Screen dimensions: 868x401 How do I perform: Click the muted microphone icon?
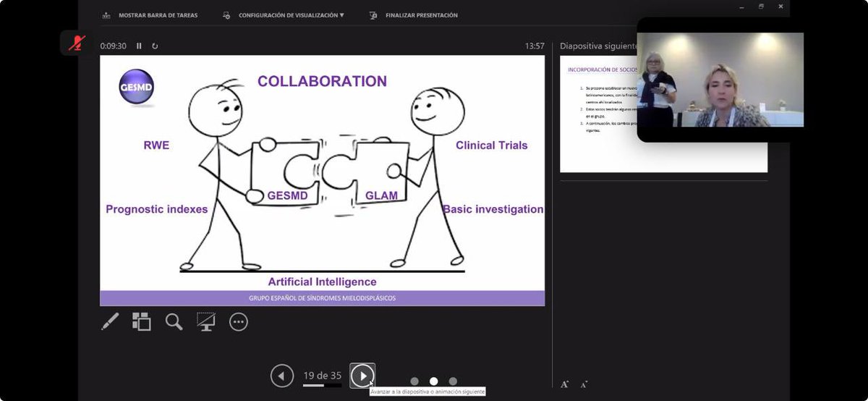point(77,43)
